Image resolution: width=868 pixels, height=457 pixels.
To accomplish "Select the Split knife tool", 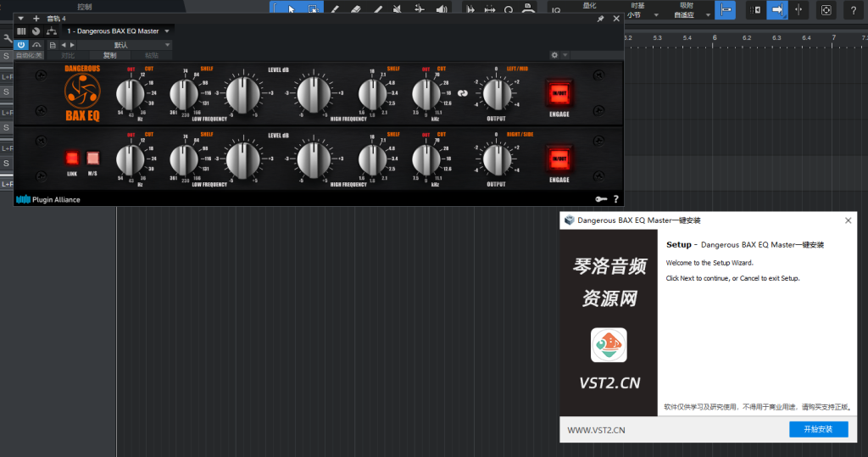I will coord(334,9).
